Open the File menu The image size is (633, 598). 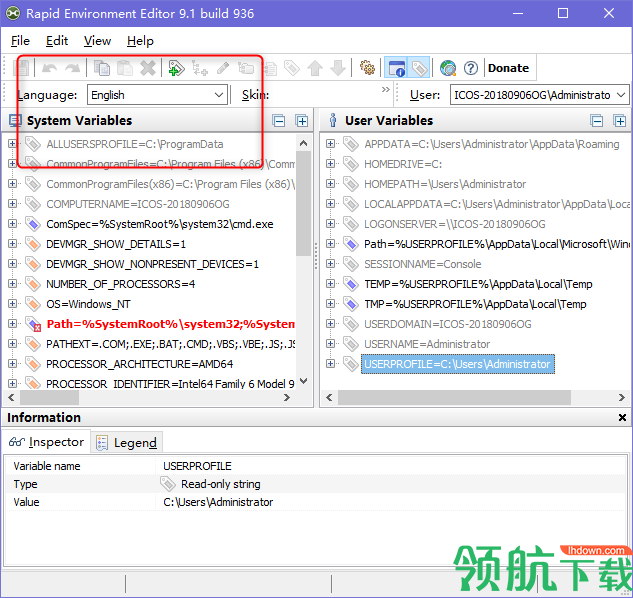click(20, 41)
